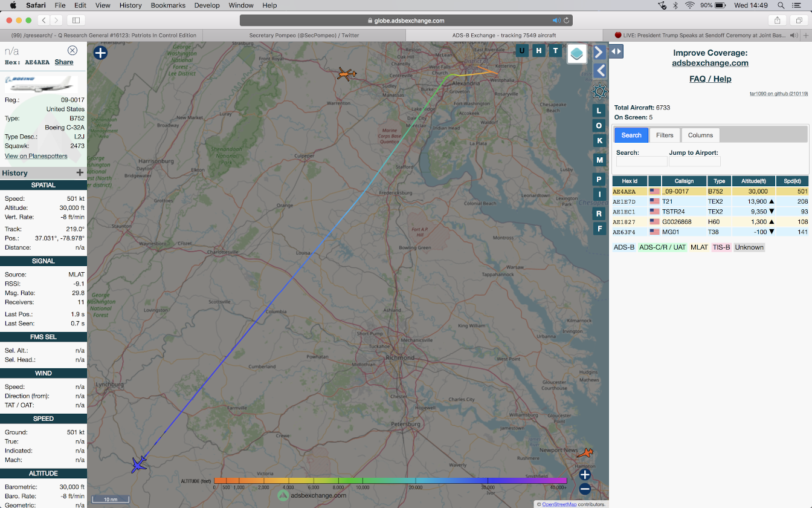Viewport: 812px width, 508px height.
Task: Click the blue plus button at the map's upper left
Action: [100, 53]
